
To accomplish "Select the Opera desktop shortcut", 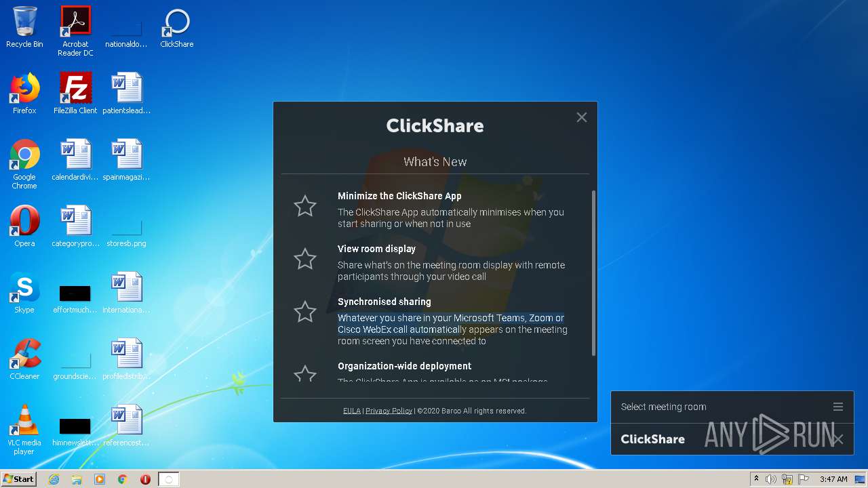I will pyautogui.click(x=24, y=227).
